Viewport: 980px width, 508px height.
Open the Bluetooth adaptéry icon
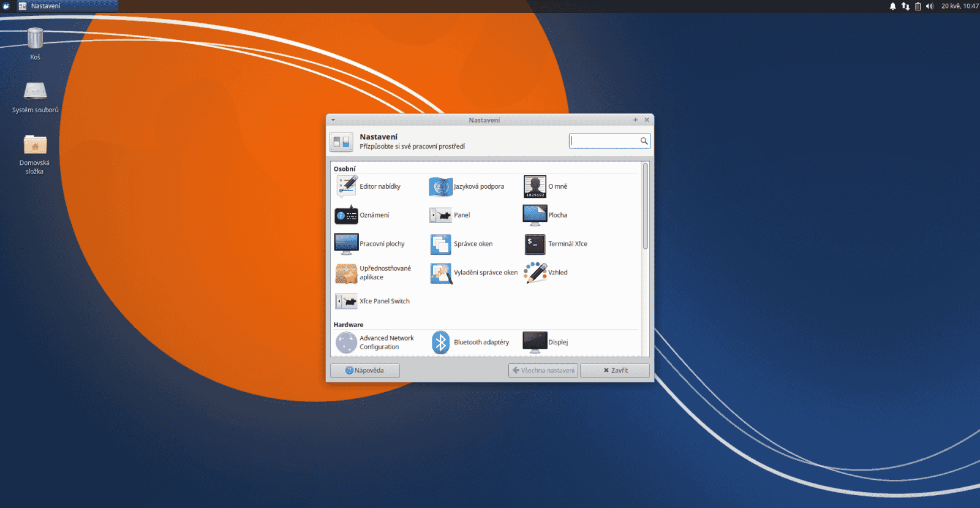pos(440,343)
